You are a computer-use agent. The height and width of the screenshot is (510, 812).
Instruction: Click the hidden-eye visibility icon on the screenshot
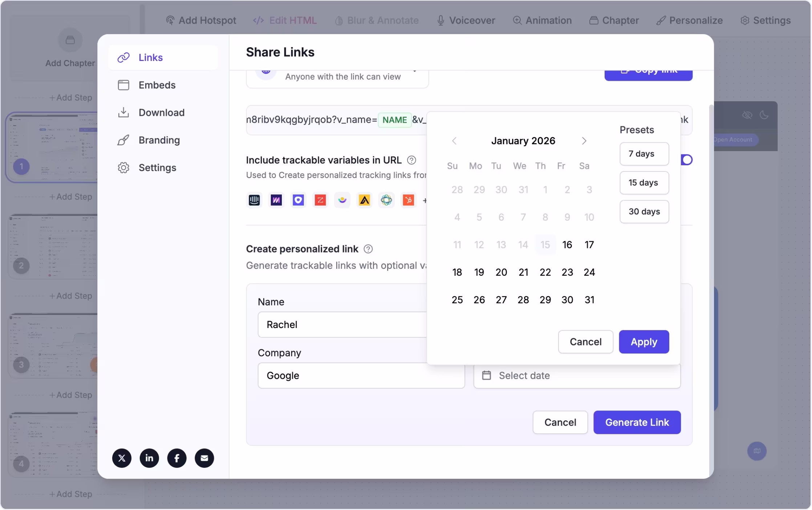point(747,115)
